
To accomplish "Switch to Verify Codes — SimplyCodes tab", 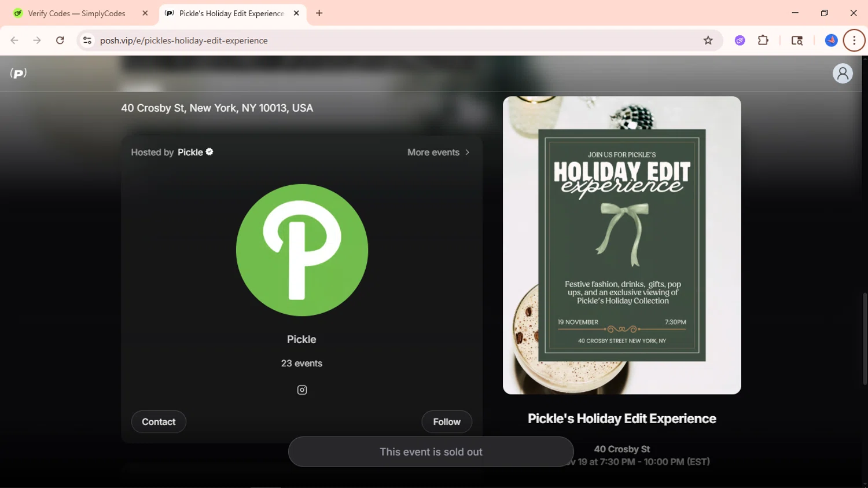I will pyautogui.click(x=79, y=13).
